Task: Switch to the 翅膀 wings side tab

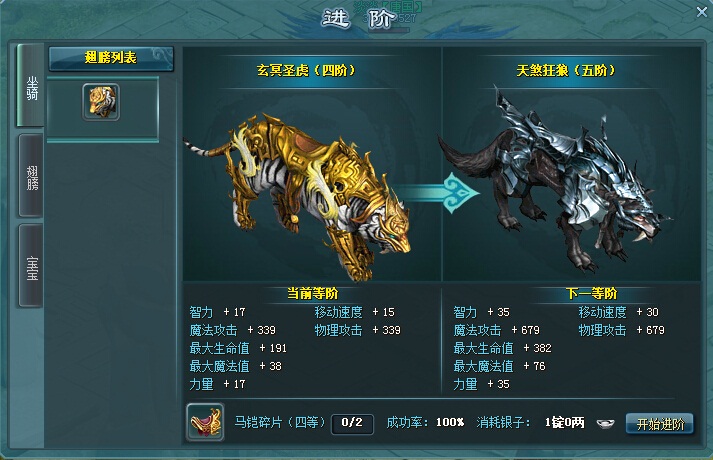Action: point(32,176)
